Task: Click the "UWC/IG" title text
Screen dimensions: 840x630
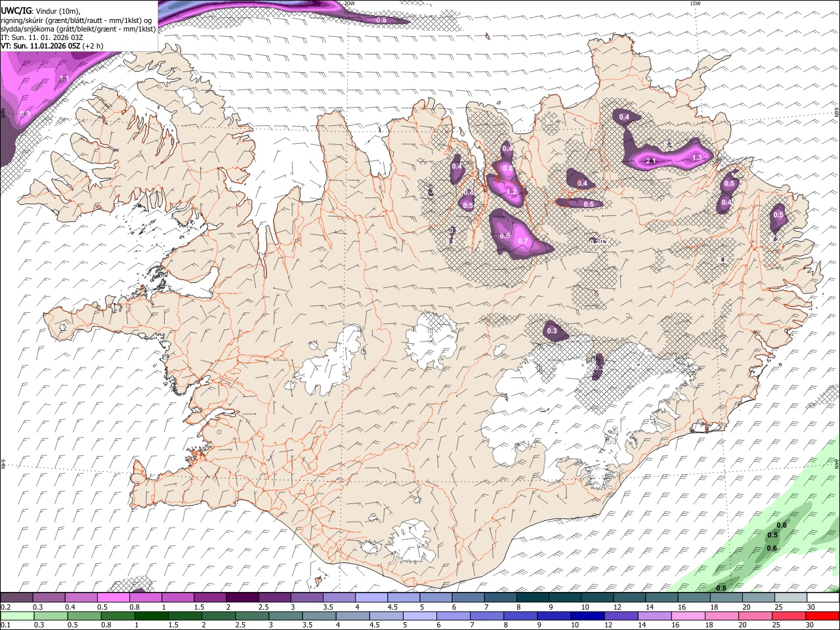Action: tap(15, 11)
